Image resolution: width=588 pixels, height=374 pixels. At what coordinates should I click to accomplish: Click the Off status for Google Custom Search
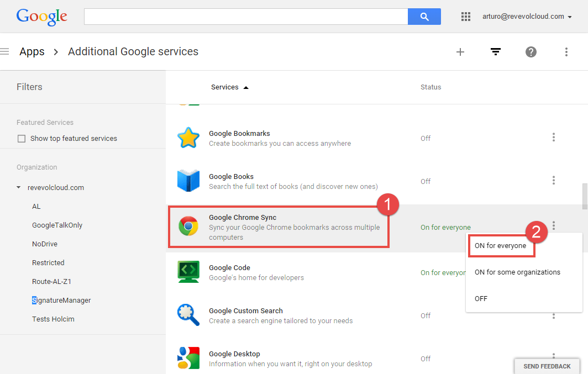click(x=426, y=315)
